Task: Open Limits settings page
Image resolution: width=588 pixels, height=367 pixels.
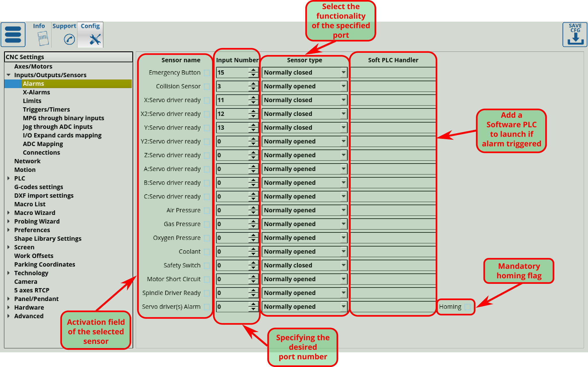Action: (32, 101)
